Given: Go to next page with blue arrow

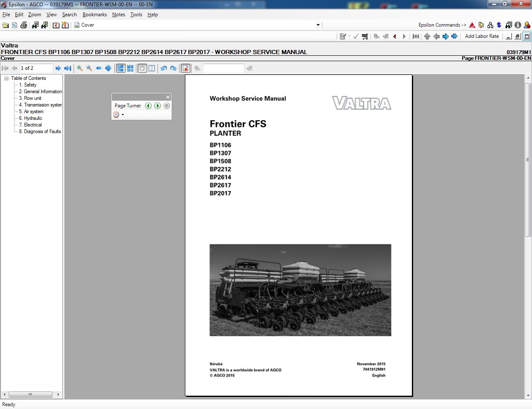Looking at the screenshot, I should tap(58, 68).
